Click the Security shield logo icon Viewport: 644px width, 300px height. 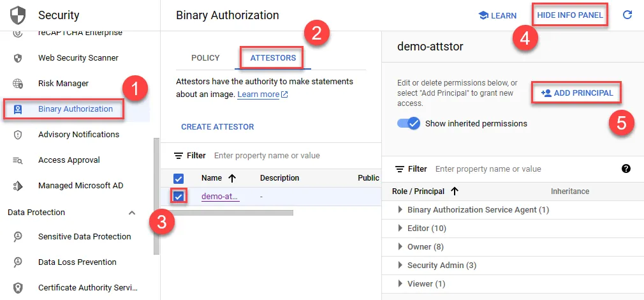[x=18, y=15]
